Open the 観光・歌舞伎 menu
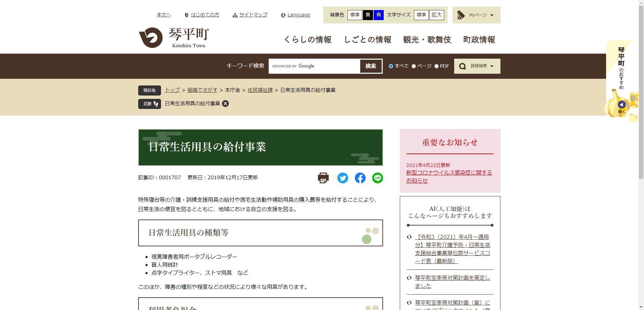This screenshot has height=310, width=644. coord(427,40)
